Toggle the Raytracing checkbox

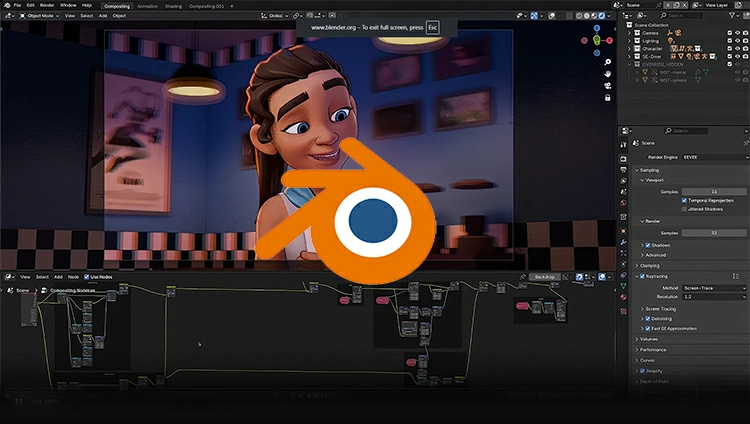tap(642, 277)
